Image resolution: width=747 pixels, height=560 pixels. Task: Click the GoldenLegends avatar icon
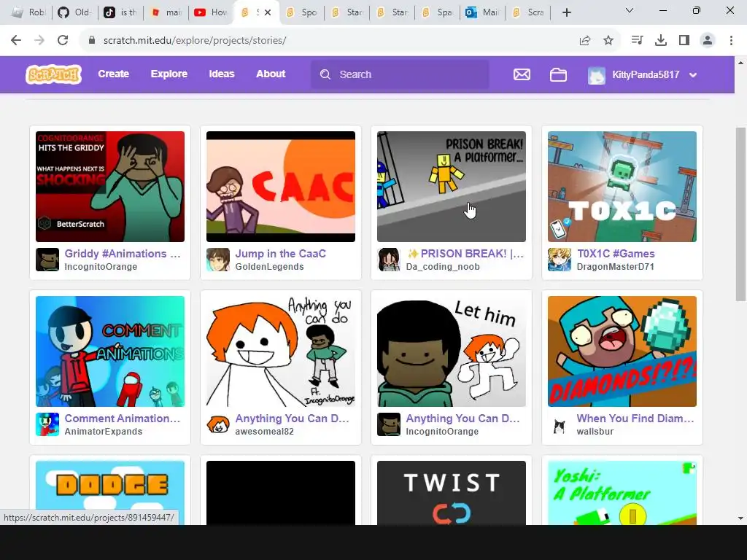pos(218,260)
